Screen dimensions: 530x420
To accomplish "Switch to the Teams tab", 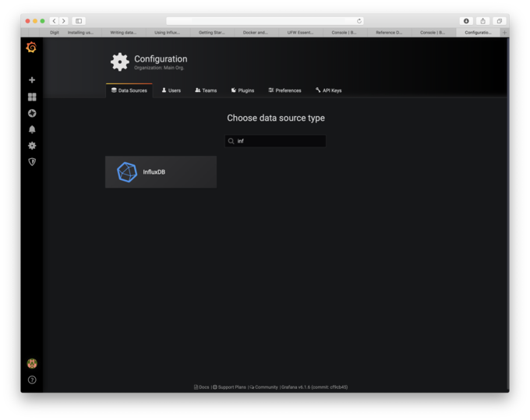I will [206, 90].
